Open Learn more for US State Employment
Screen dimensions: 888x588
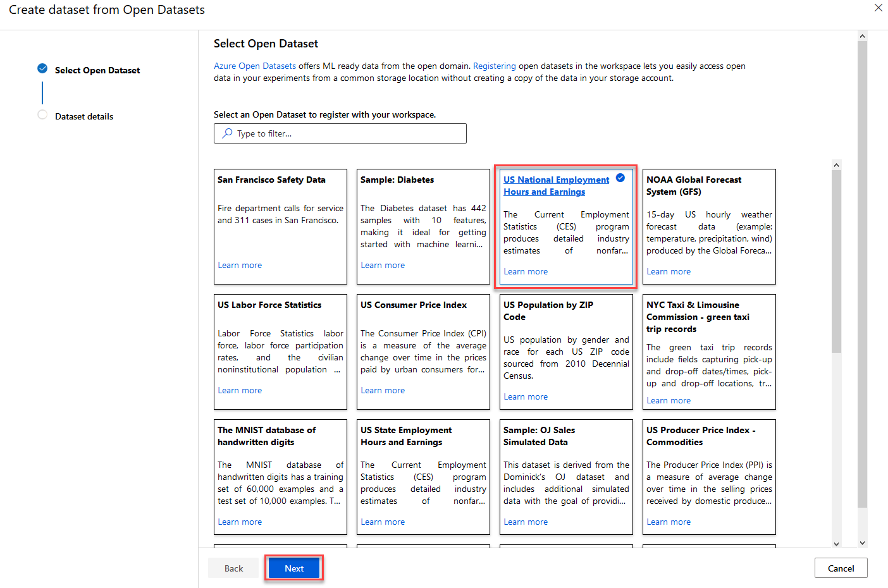[383, 522]
